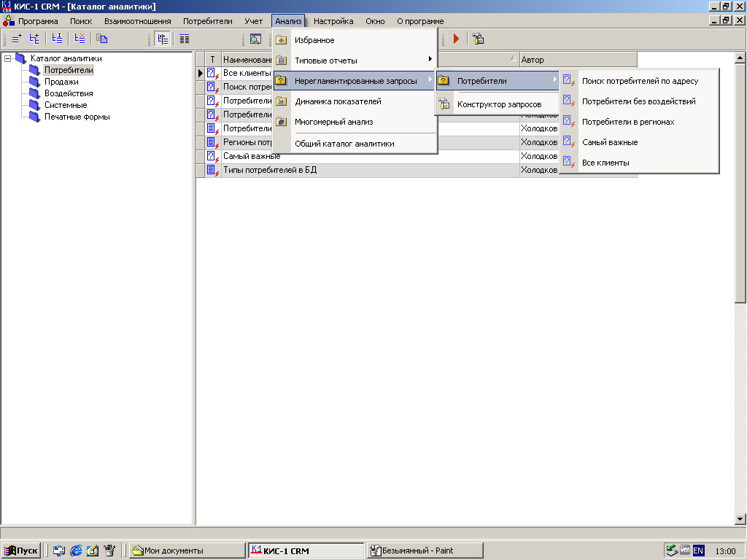747x560 pixels.
Task: Click the red run arrow in the toolbar
Action: click(456, 39)
